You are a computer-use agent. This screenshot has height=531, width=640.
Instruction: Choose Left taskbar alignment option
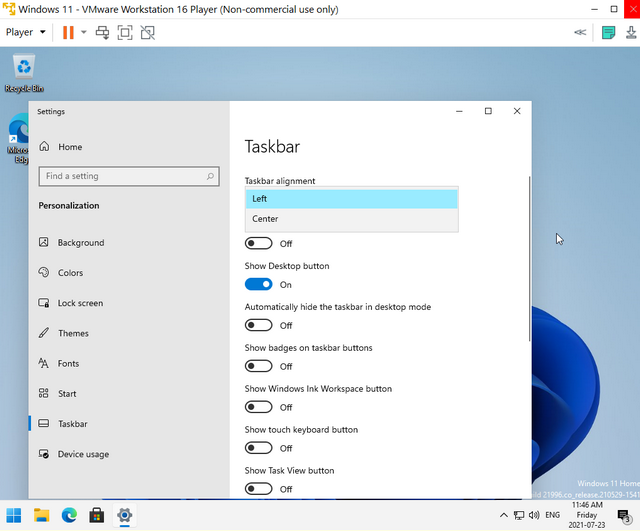[x=351, y=199]
